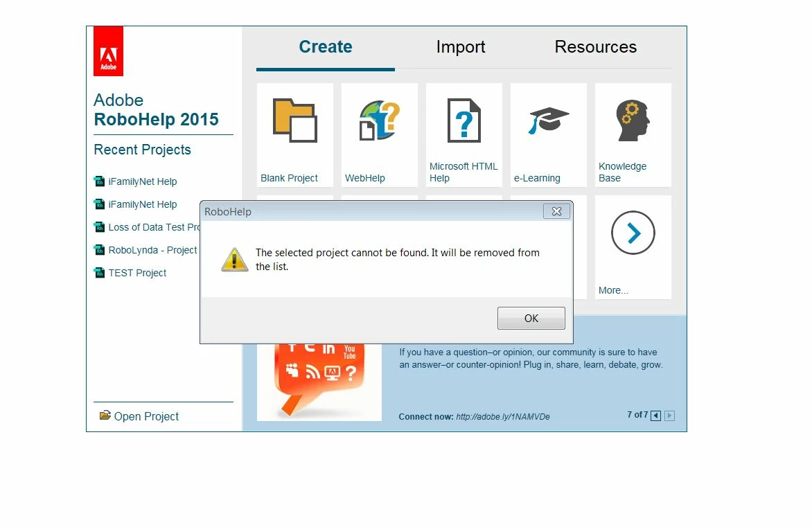Viewport: 812px width, 527px height.
Task: Go to previous banner slide arrow
Action: coord(655,416)
